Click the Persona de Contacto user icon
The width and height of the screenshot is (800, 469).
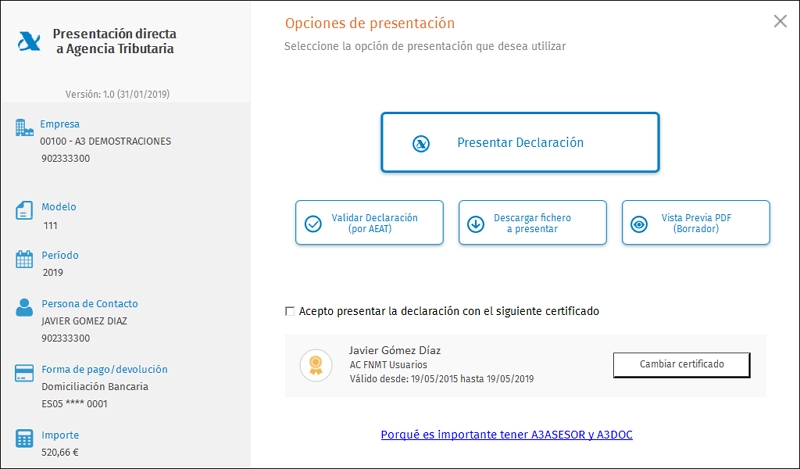click(24, 308)
